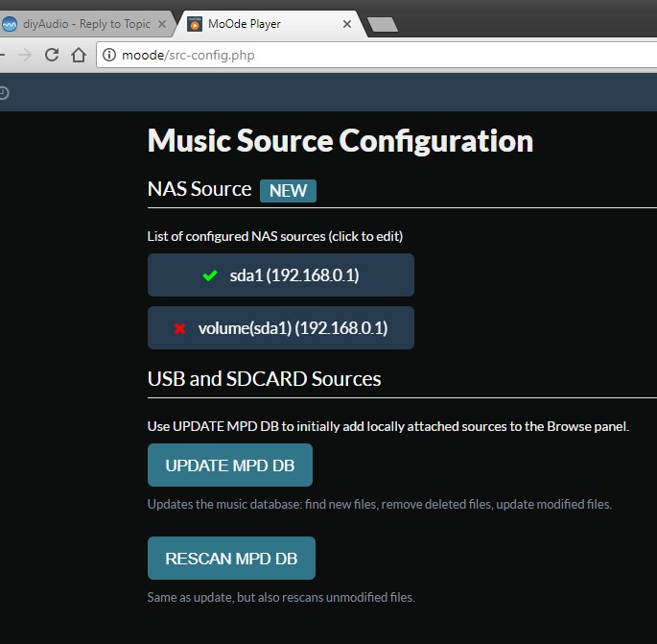Viewport: 657px width, 644px height.
Task: Click the forward navigation arrow
Action: (x=25, y=55)
